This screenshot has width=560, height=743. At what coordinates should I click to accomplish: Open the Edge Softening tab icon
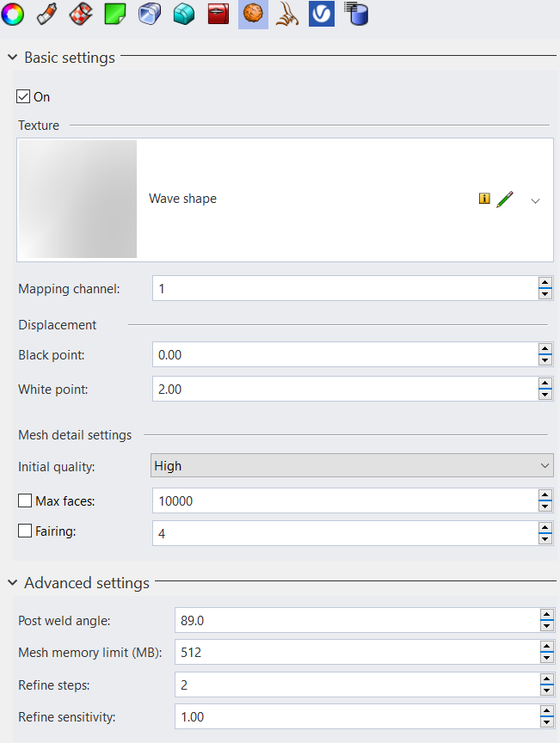tap(150, 14)
